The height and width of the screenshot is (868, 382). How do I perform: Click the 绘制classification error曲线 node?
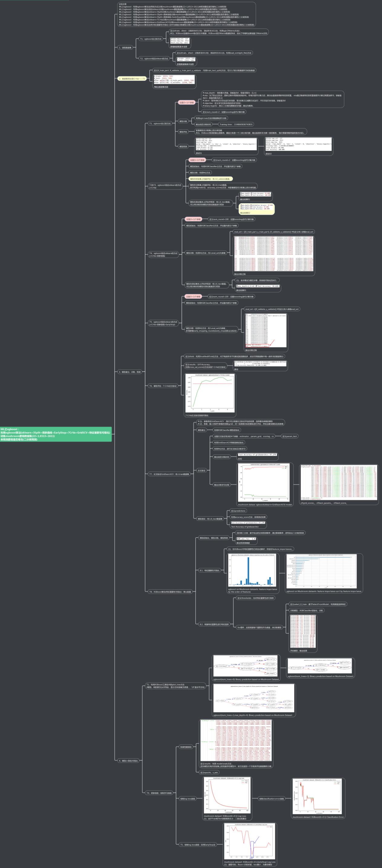tap(271, 798)
